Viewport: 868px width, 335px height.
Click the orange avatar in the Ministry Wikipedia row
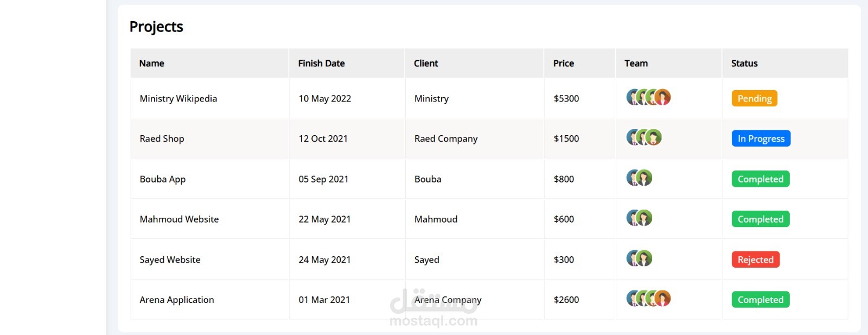(x=662, y=97)
